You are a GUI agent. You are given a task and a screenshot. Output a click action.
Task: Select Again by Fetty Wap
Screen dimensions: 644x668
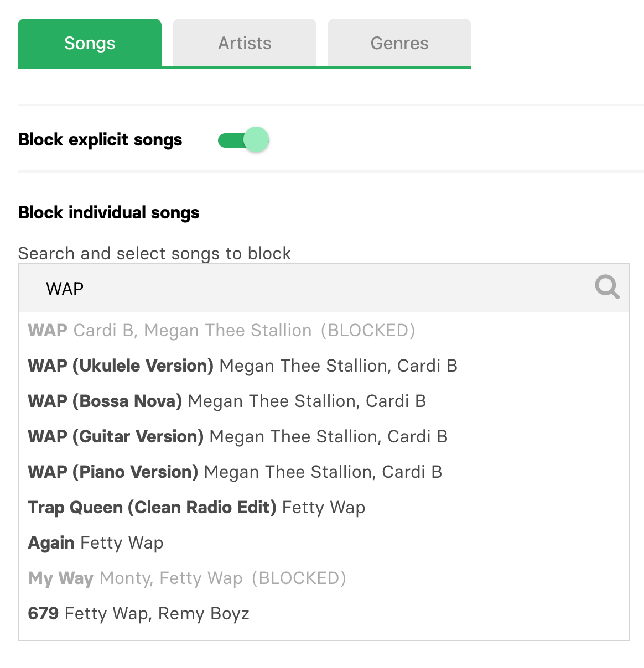(x=95, y=542)
